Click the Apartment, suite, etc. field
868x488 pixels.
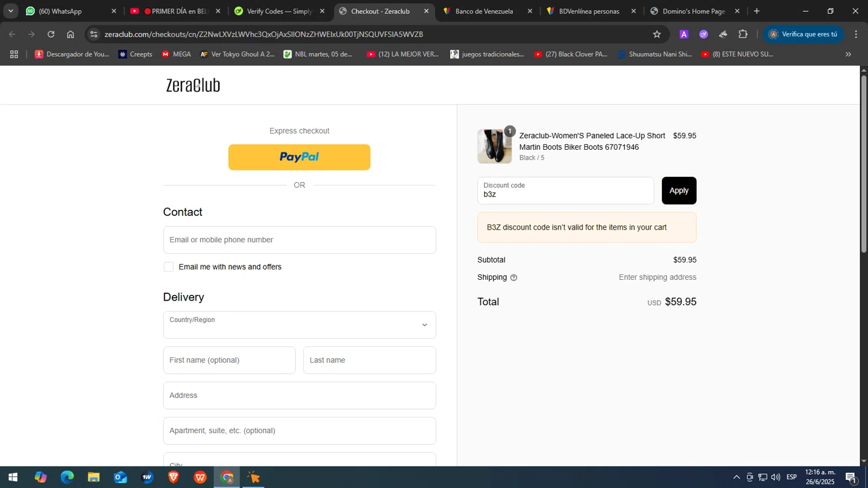(299, 431)
